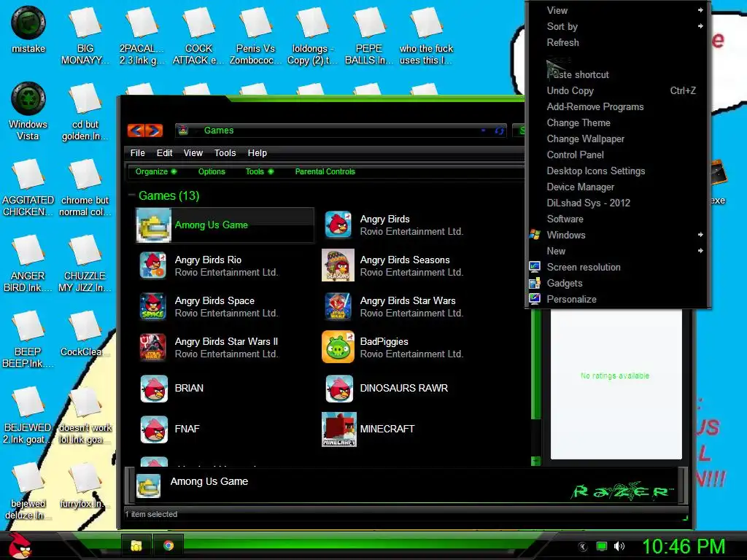Image resolution: width=747 pixels, height=560 pixels.
Task: Click the refresh icon in address bar
Action: coord(499,131)
